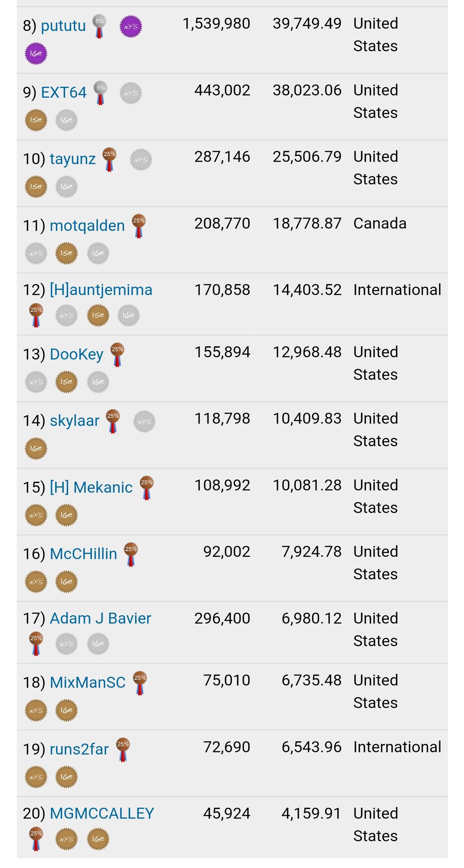This screenshot has width=464, height=868.
Task: Click the bronze 15e badge under EXT64
Action: (x=36, y=120)
